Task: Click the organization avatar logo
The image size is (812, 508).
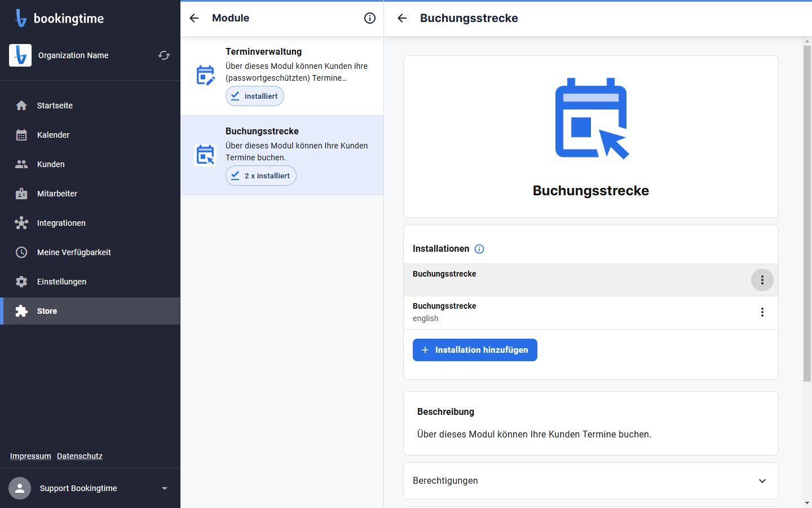Action: click(x=20, y=55)
